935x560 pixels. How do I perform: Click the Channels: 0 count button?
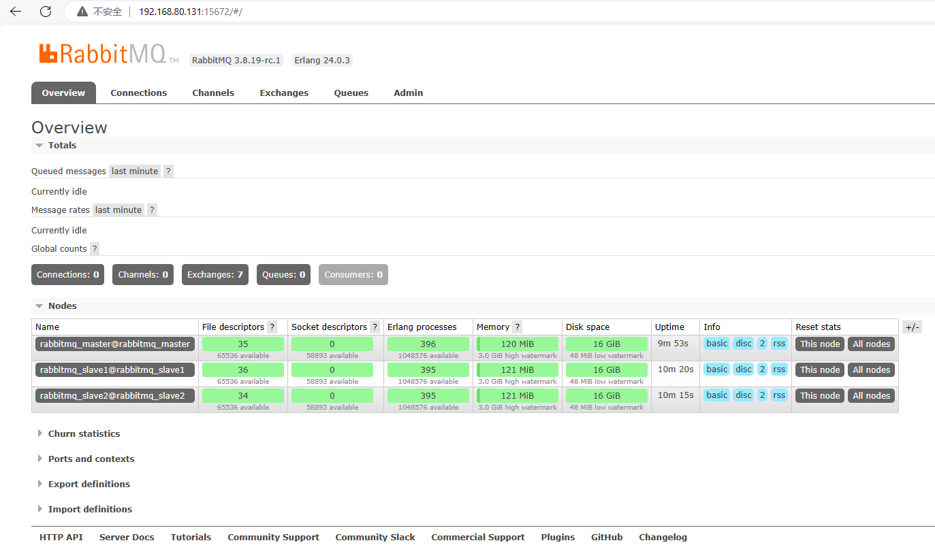point(143,275)
